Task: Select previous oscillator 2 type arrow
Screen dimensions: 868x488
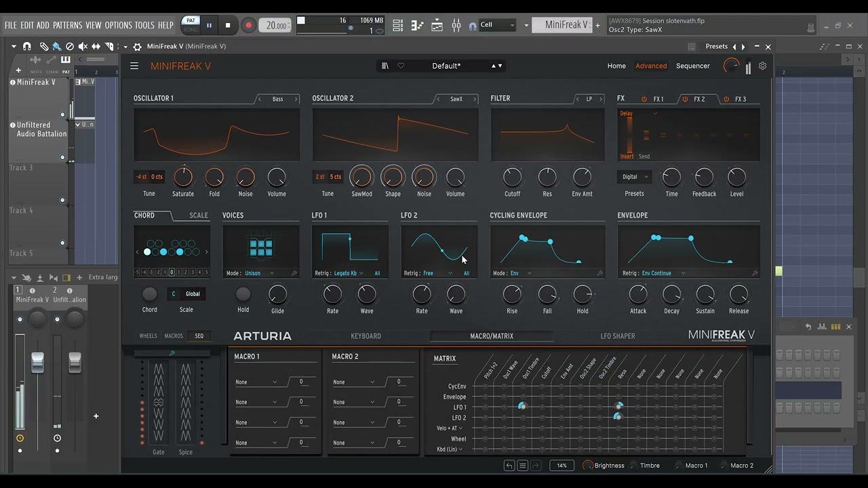Action: click(438, 99)
